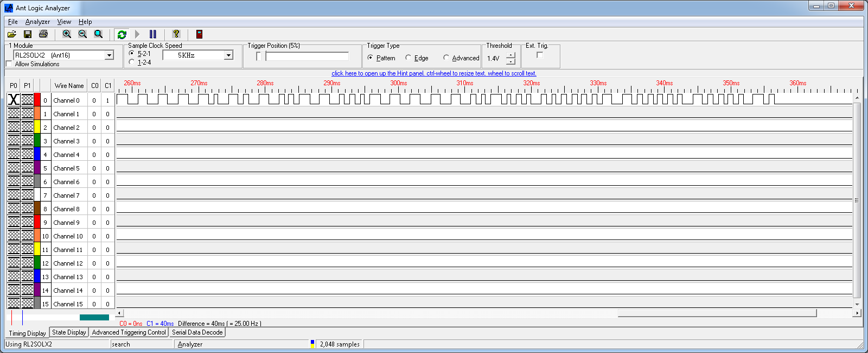
Task: Open Advanced Triggering Control tab
Action: point(129,332)
